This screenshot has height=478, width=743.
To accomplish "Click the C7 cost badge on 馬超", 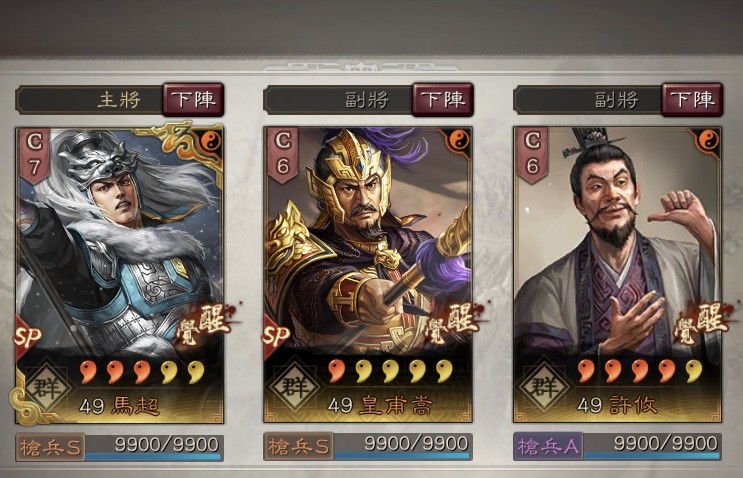I will 34,155.
